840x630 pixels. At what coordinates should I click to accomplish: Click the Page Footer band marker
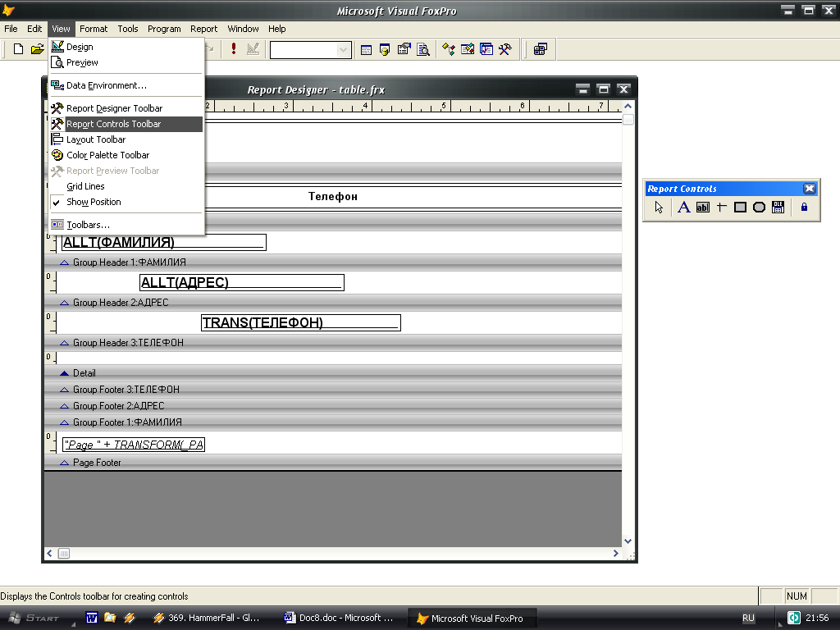64,463
